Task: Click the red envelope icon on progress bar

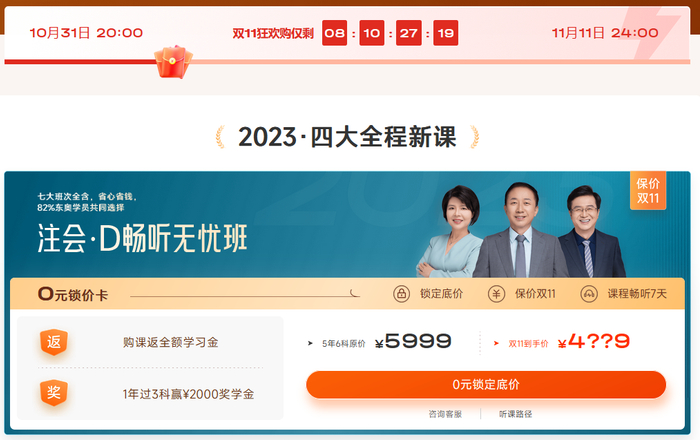Action: pos(173,62)
